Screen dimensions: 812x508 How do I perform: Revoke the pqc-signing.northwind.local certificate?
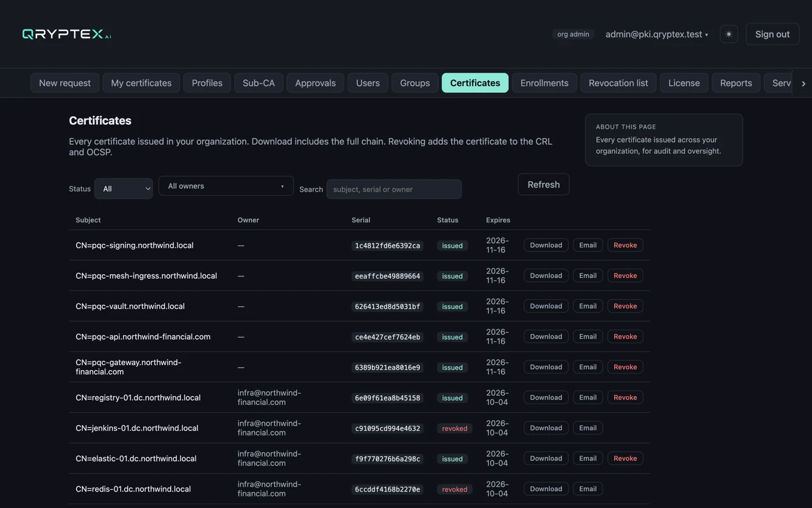click(x=625, y=245)
